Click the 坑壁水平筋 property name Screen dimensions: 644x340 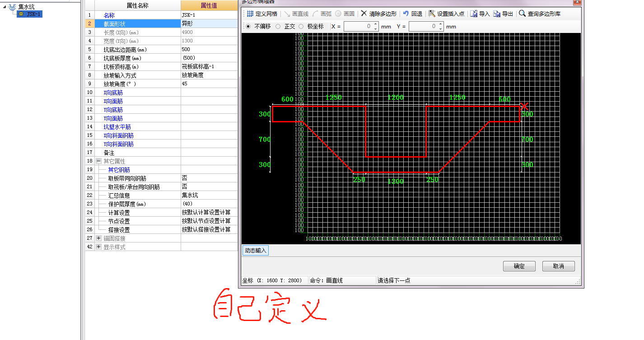tap(117, 127)
